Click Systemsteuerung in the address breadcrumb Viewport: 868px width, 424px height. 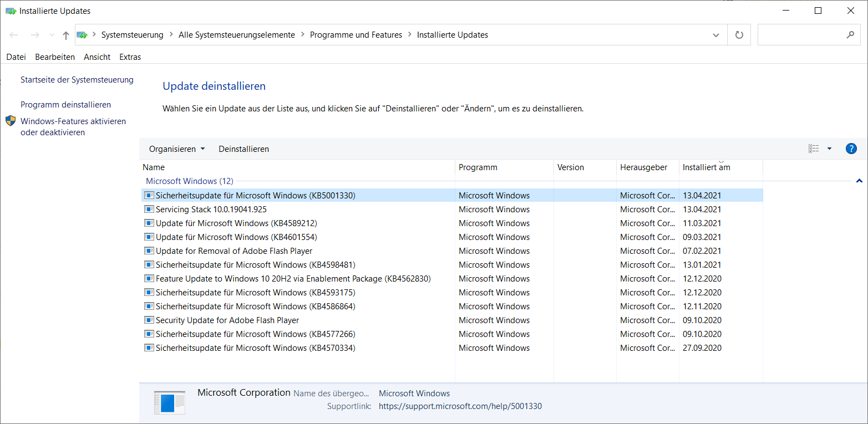pos(133,35)
